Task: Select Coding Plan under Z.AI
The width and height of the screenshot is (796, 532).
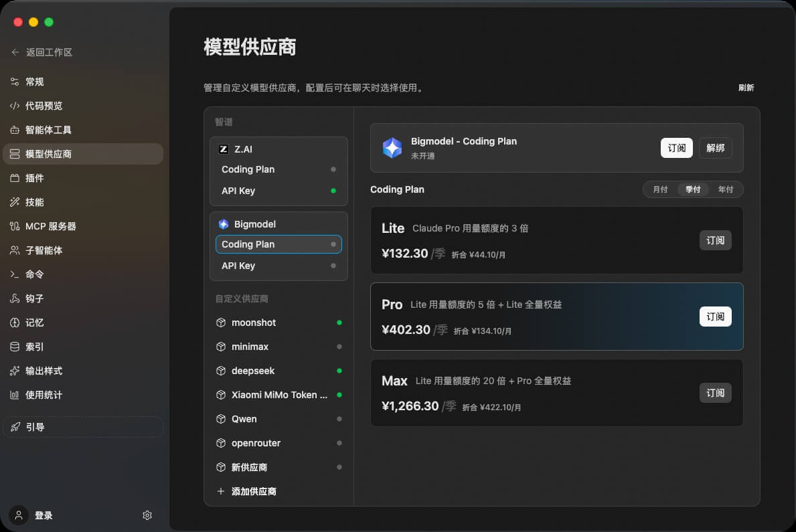Action: pyautogui.click(x=278, y=169)
